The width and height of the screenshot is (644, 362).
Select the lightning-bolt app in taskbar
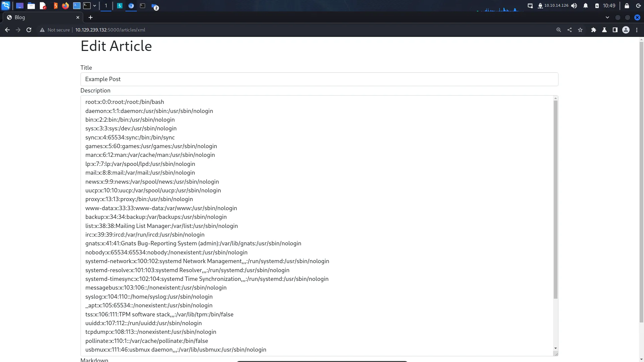tap(120, 6)
